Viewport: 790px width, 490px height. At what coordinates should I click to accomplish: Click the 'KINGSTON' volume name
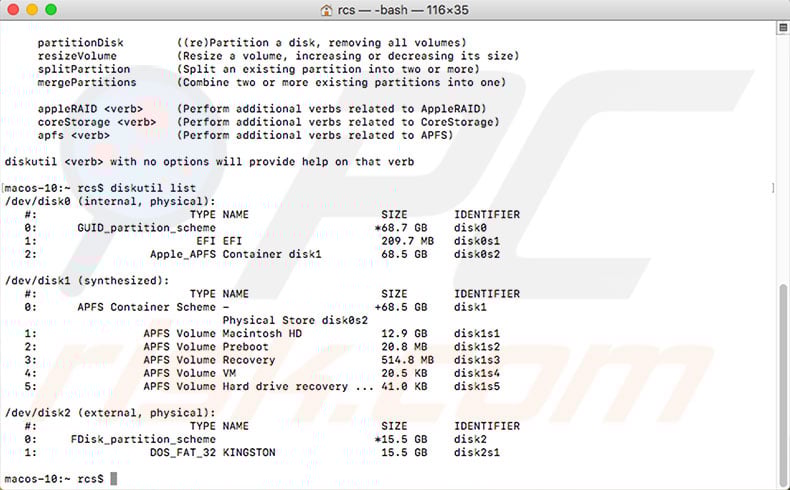(x=249, y=452)
